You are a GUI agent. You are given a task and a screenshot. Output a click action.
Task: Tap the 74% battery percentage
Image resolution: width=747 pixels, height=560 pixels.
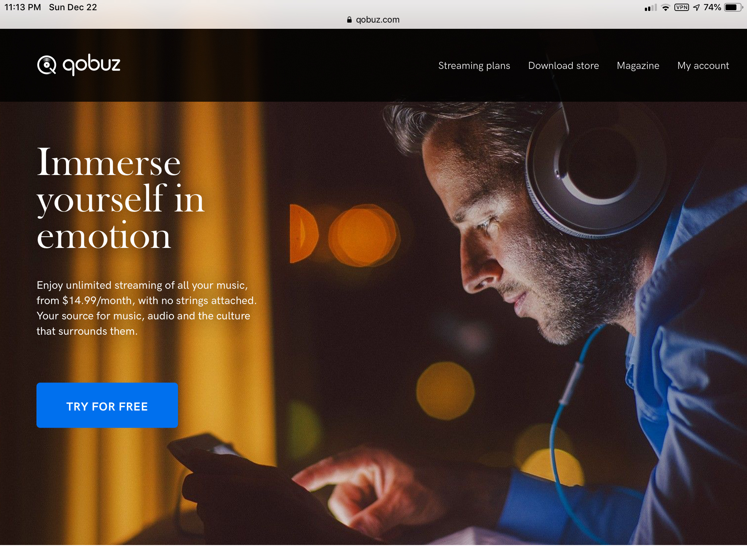coord(712,7)
